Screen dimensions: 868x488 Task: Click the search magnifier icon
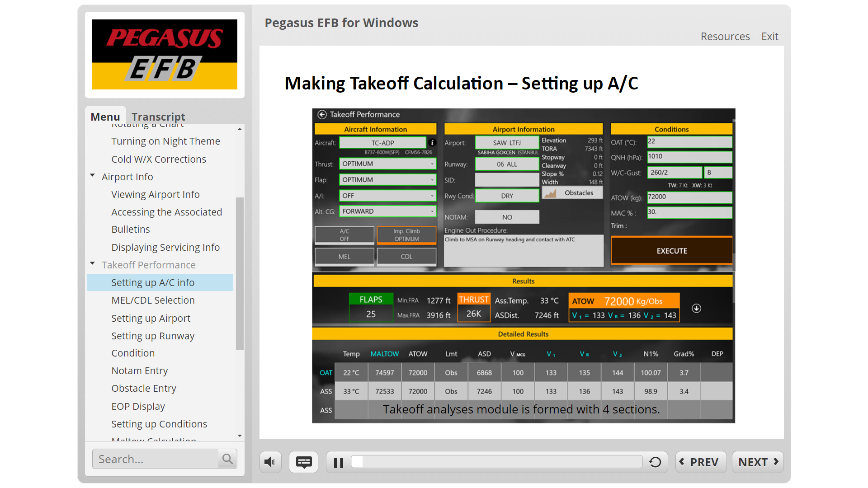pyautogui.click(x=227, y=459)
